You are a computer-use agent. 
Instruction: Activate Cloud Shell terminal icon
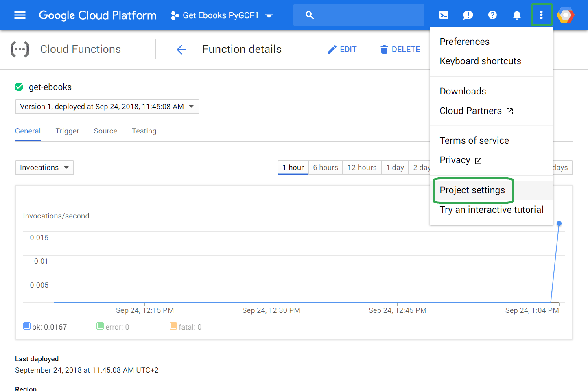444,15
